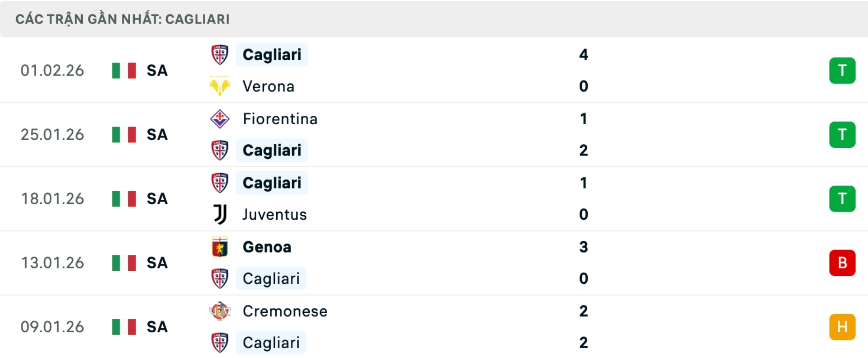Toggle the yellow H badge for the Cremonese draw
This screenshot has width=868, height=358.
coord(842,327)
